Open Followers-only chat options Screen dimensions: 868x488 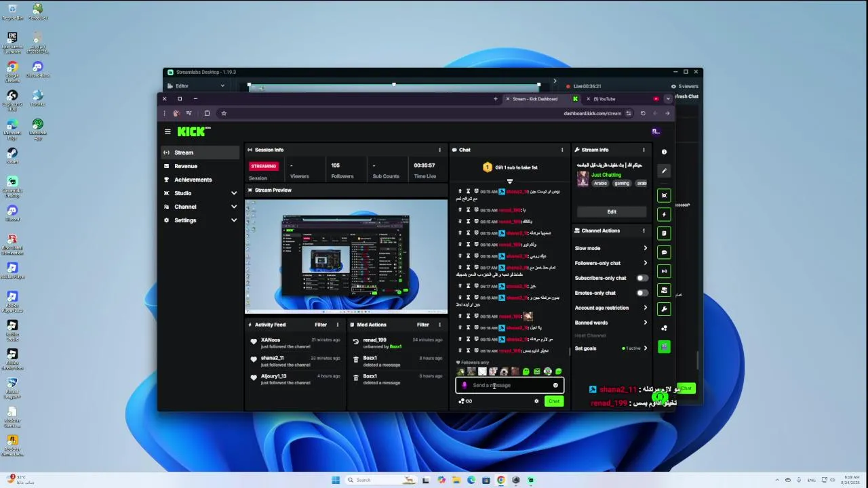coord(611,263)
